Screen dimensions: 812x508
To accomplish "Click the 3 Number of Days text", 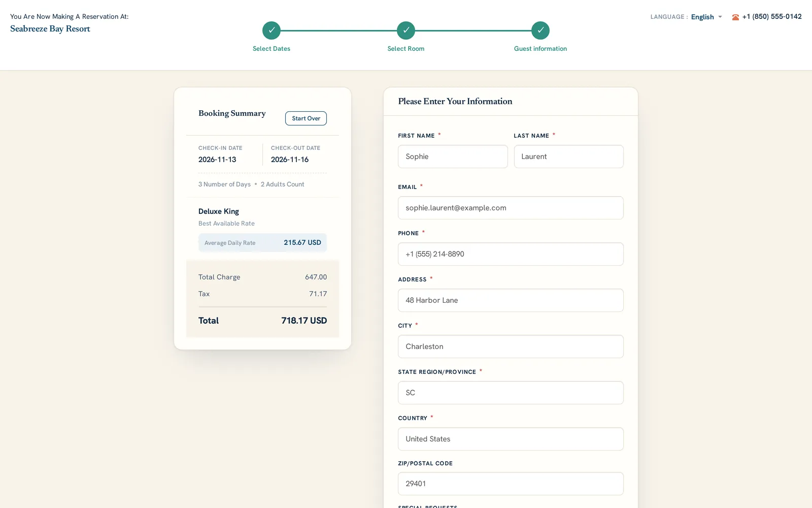I will 224,184.
